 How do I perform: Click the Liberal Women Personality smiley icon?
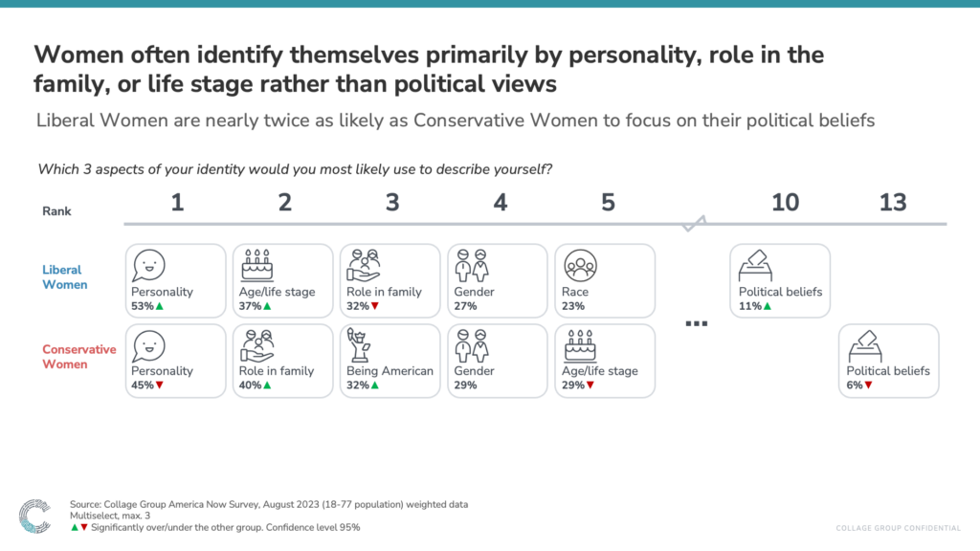click(x=148, y=266)
